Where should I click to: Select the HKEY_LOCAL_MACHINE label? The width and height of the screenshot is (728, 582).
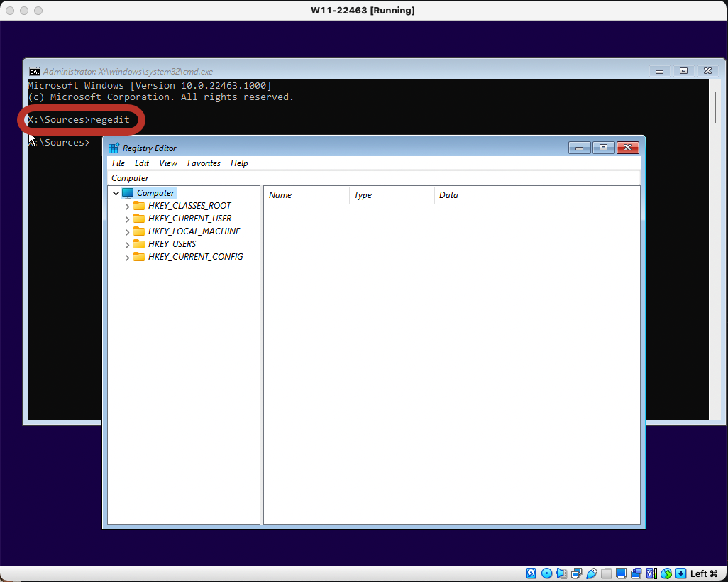[x=194, y=231]
